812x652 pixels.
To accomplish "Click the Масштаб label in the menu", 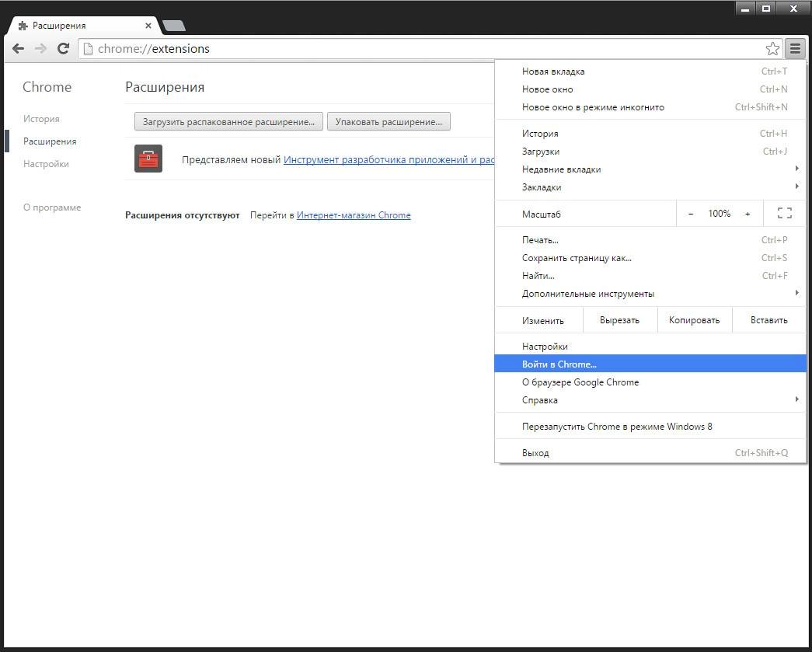I will 541,214.
